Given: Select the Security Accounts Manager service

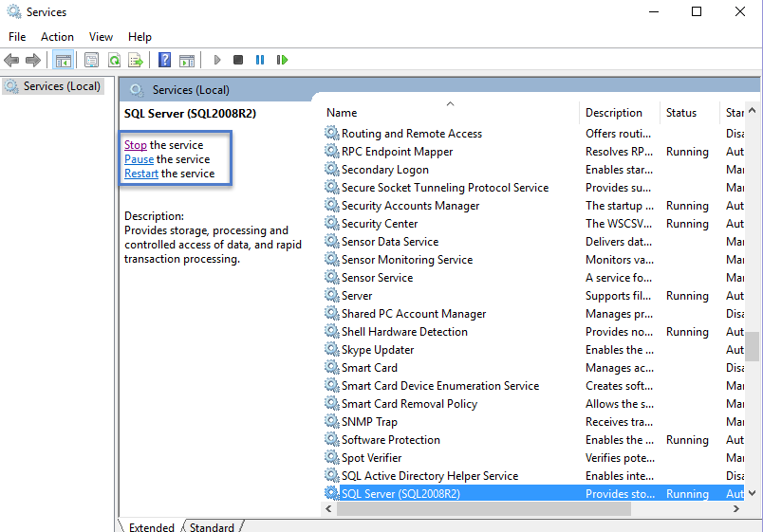Looking at the screenshot, I should click(533, 205).
